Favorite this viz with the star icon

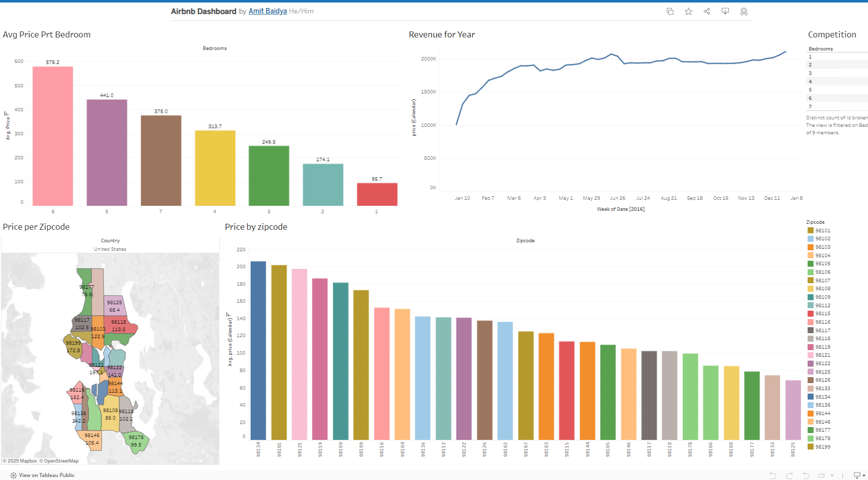[x=688, y=11]
